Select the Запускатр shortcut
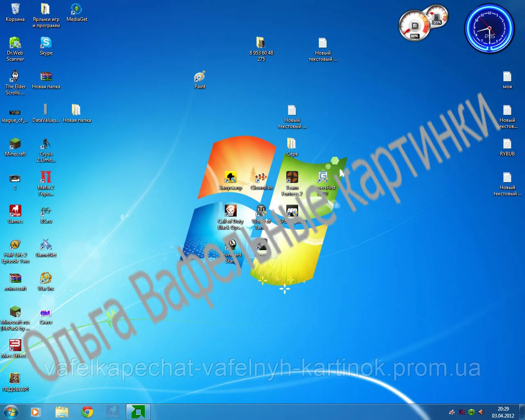This screenshot has width=525, height=420. point(231,180)
